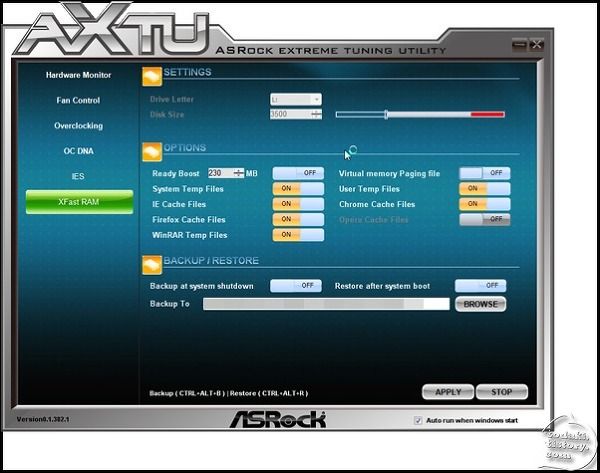Open the Fan Control section
Screen dimensions: 600x473
[78, 100]
